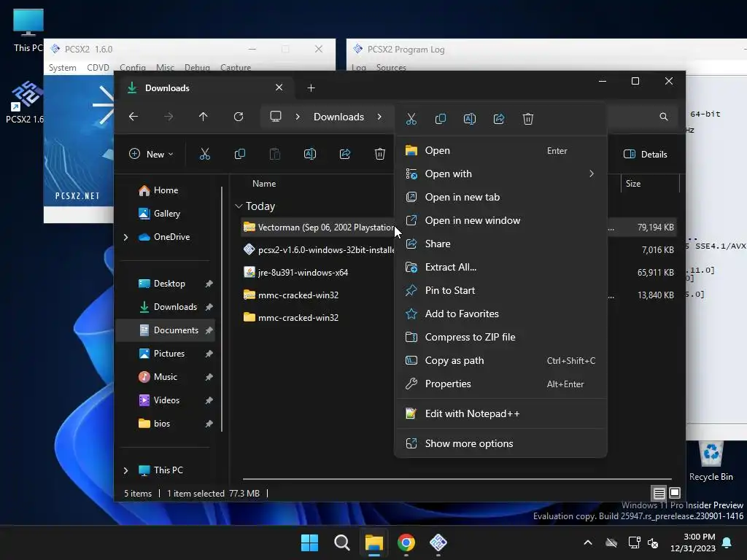Go back with the left arrow

133,117
